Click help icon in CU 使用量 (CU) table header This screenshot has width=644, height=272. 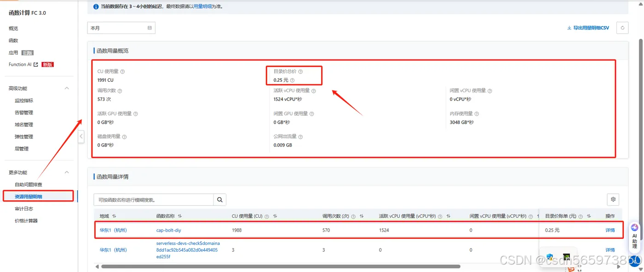[267, 216]
